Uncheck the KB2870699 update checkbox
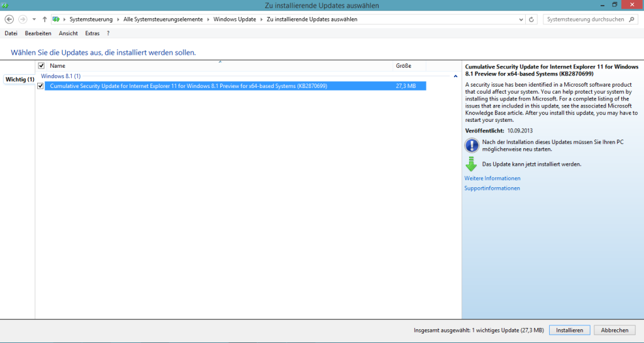Viewport: 644px width, 343px height. [41, 86]
